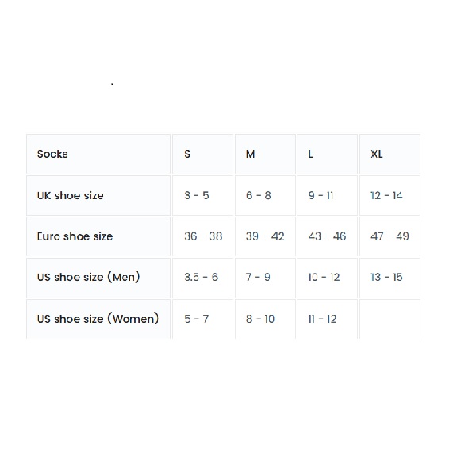Click the L size column header
Screen dimensions: 476x476
[311, 154]
